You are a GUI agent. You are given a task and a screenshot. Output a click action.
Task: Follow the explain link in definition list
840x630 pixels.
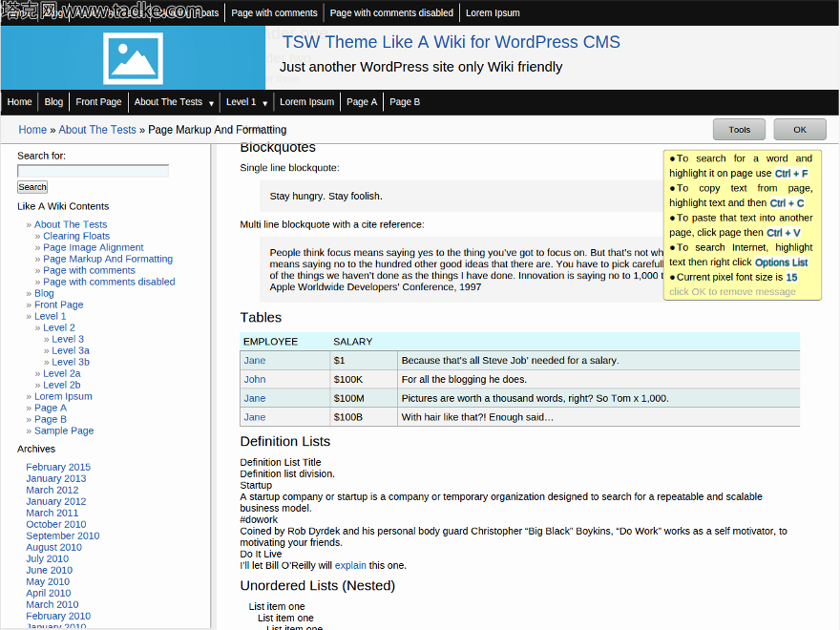350,565
